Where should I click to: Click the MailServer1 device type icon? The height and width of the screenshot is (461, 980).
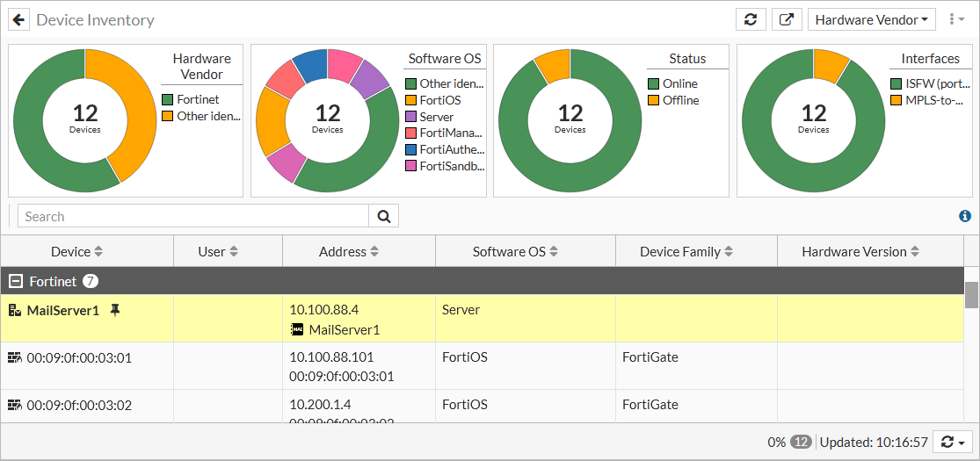15,310
